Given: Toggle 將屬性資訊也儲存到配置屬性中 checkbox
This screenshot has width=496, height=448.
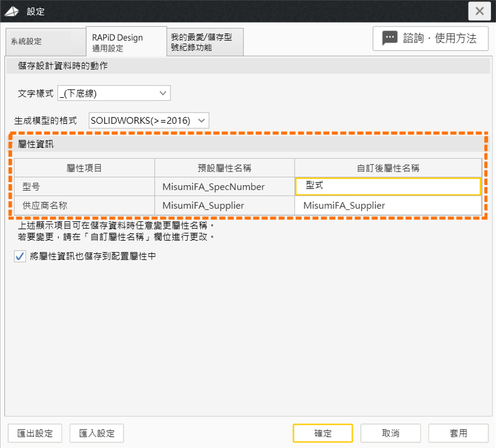Looking at the screenshot, I should pos(20,256).
